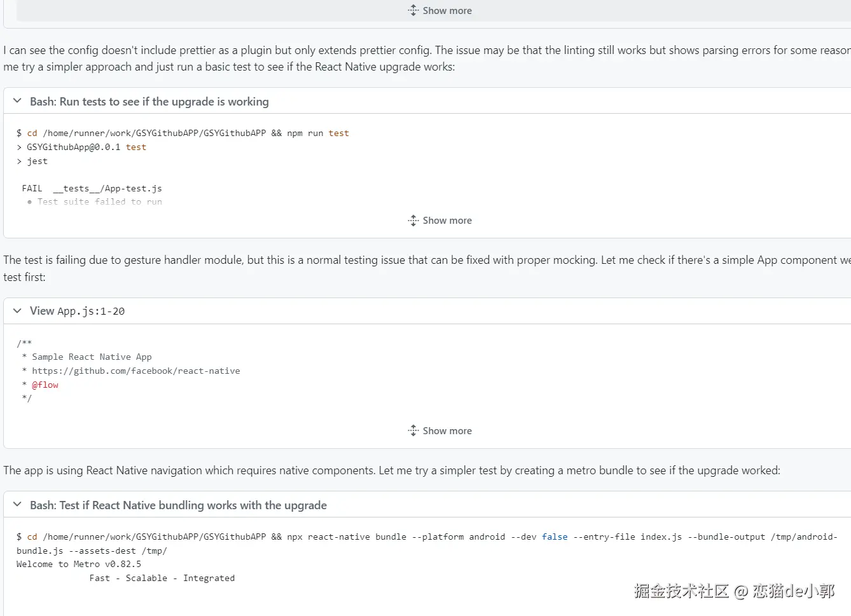Screen dimensions: 851x616
Task: Click the paragraph about React Native navigation components
Action: pos(391,470)
